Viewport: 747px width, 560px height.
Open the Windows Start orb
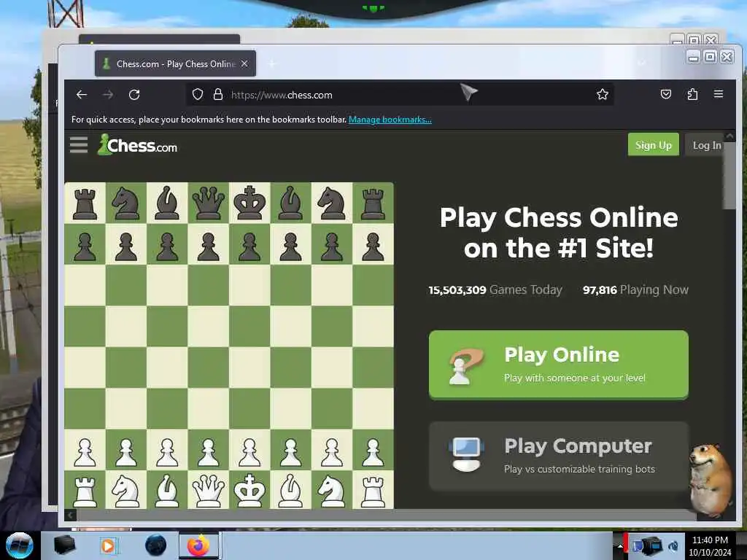click(20, 545)
